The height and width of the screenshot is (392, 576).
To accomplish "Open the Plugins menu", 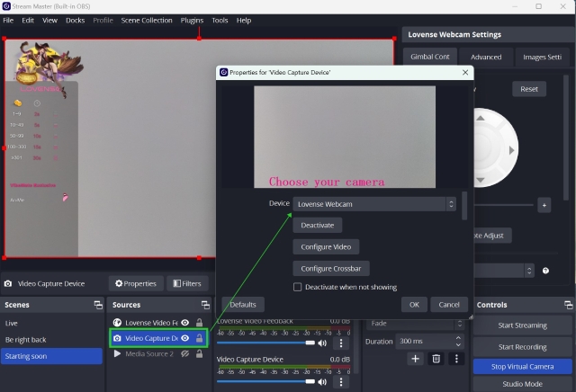I will click(x=192, y=20).
